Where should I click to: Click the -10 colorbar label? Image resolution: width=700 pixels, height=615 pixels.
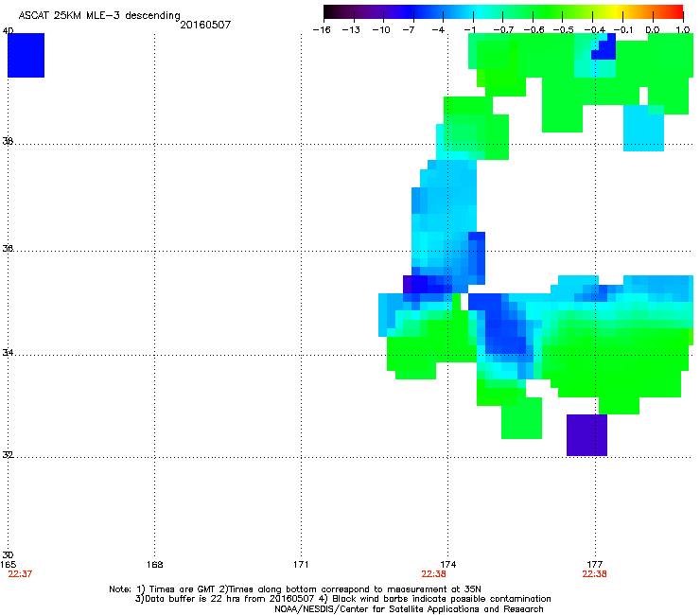pyautogui.click(x=381, y=30)
